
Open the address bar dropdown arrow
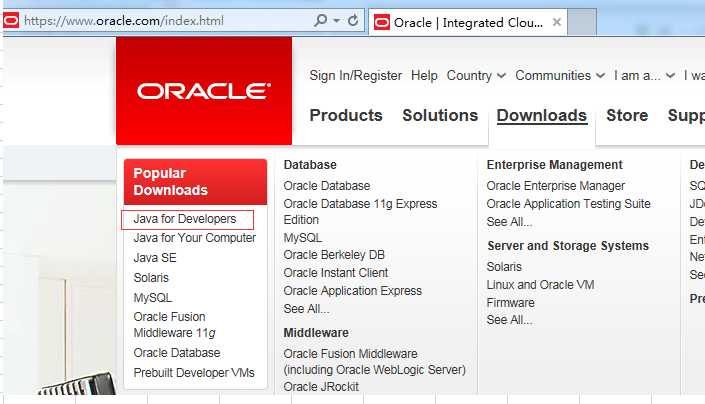click(x=336, y=20)
